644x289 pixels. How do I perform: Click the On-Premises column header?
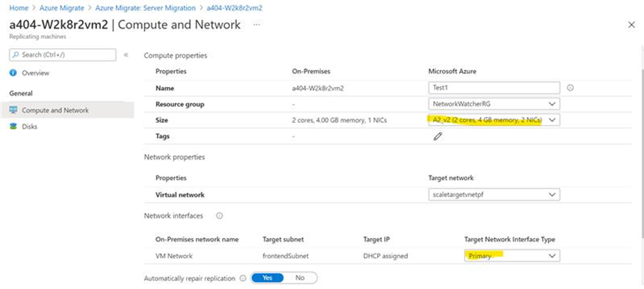coord(311,71)
